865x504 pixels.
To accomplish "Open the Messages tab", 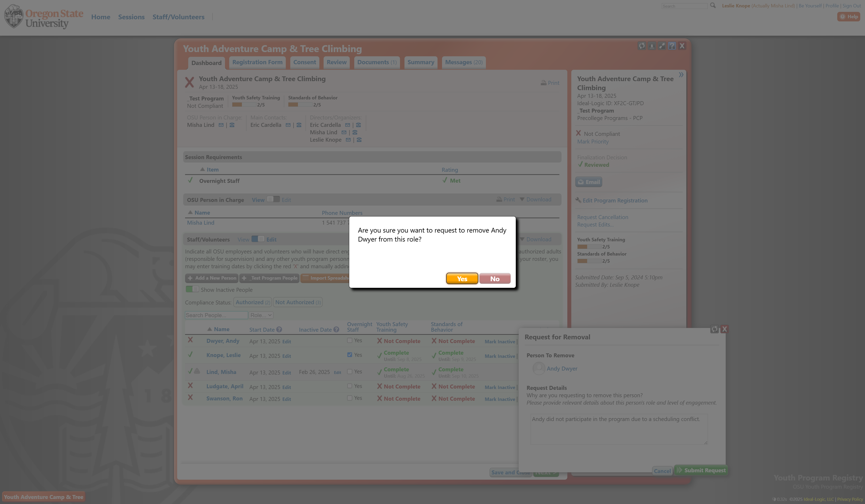I will (463, 62).
